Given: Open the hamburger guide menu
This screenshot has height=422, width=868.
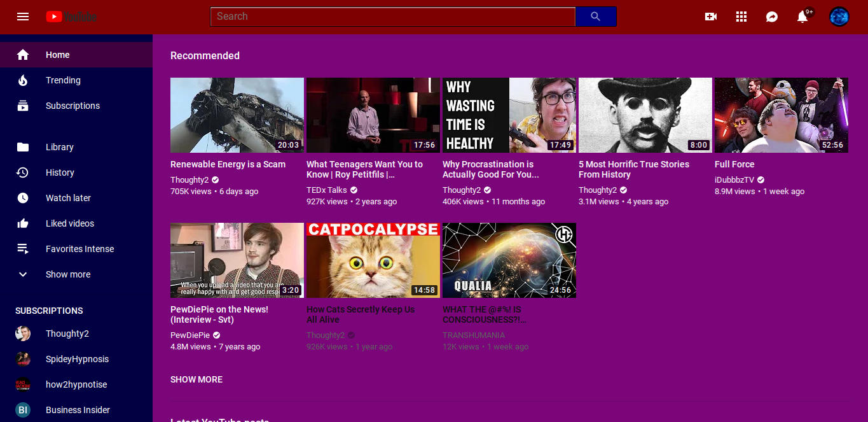Looking at the screenshot, I should point(23,17).
